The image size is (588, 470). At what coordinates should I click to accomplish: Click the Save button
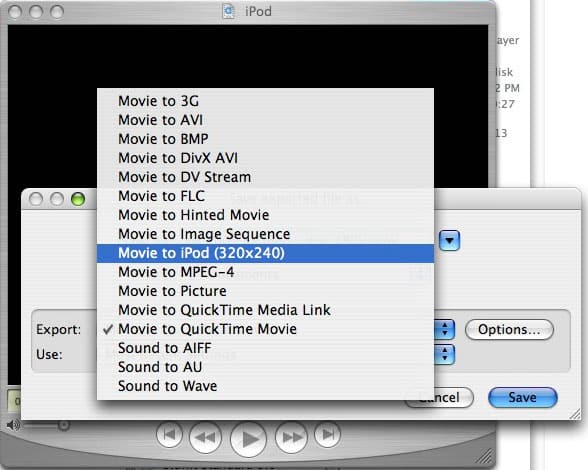click(522, 397)
